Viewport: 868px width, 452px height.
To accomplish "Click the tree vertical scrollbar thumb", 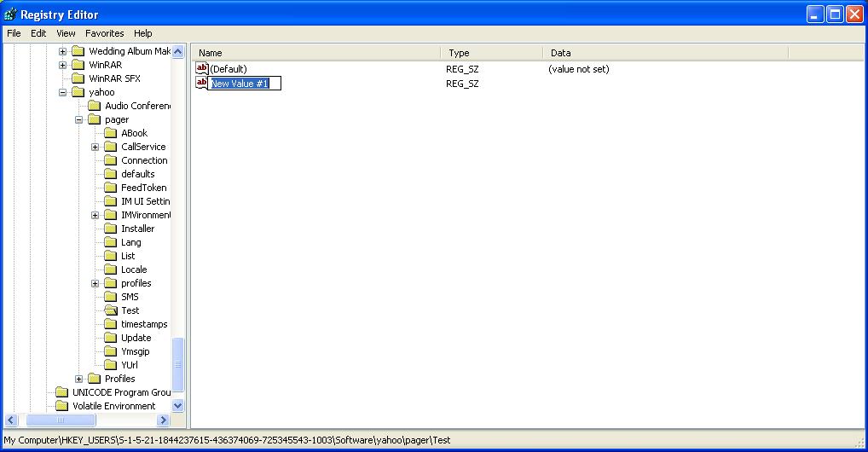I will pos(178,364).
